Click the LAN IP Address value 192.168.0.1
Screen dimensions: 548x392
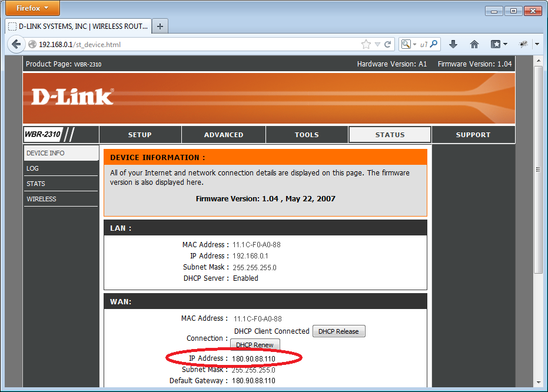coord(250,256)
